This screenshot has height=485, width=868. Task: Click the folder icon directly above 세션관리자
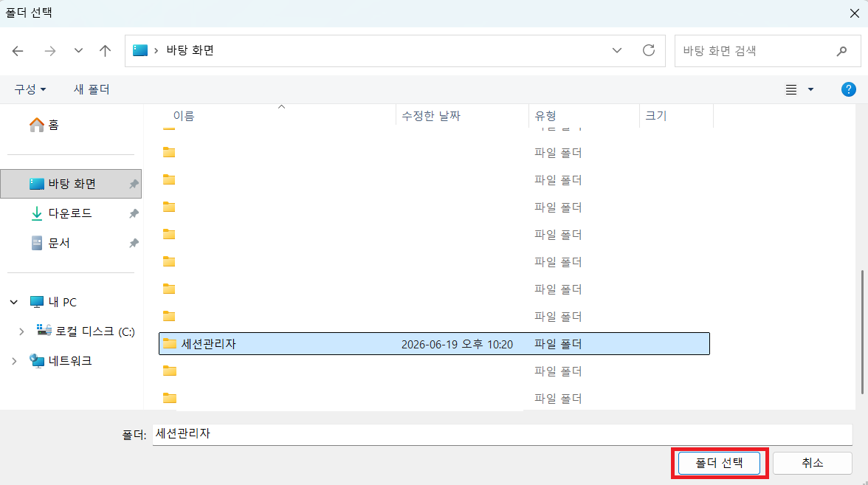coord(170,316)
